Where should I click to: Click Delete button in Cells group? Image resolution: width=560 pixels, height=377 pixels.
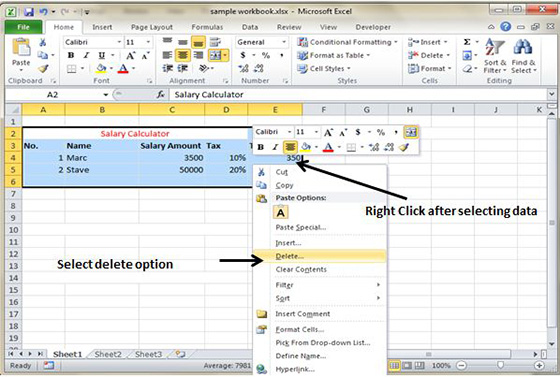(x=429, y=55)
